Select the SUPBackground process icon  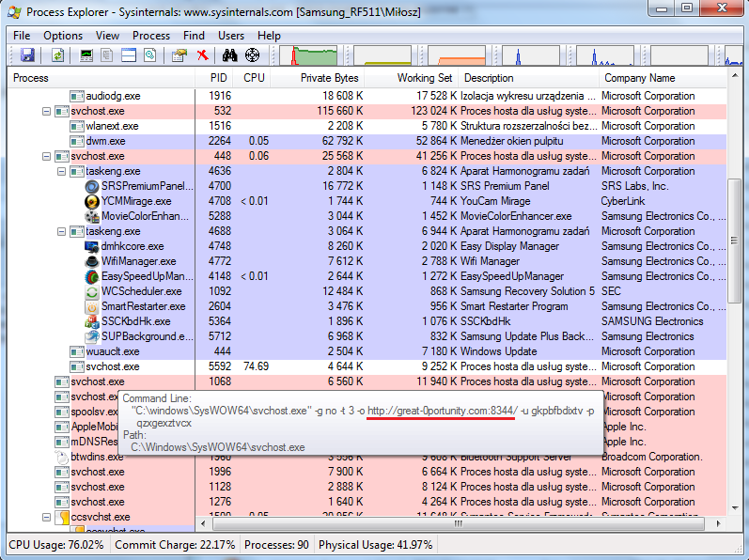pyautogui.click(x=92, y=336)
